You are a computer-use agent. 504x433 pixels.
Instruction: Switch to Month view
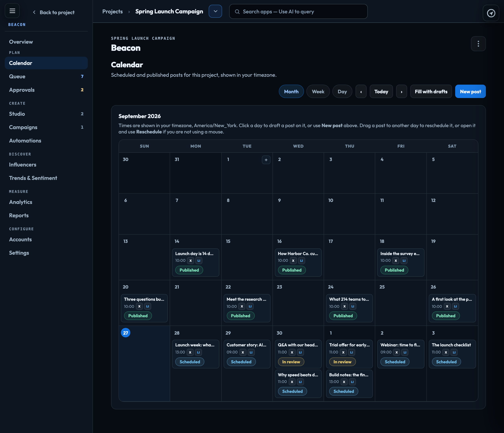pos(291,91)
